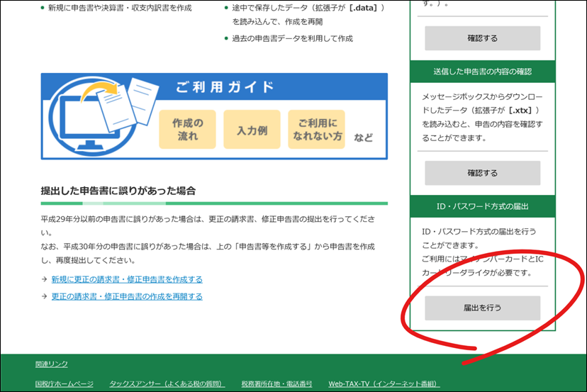Image resolution: width=587 pixels, height=392 pixels.
Task: Open タックスアンサー footer link
Action: [167, 383]
